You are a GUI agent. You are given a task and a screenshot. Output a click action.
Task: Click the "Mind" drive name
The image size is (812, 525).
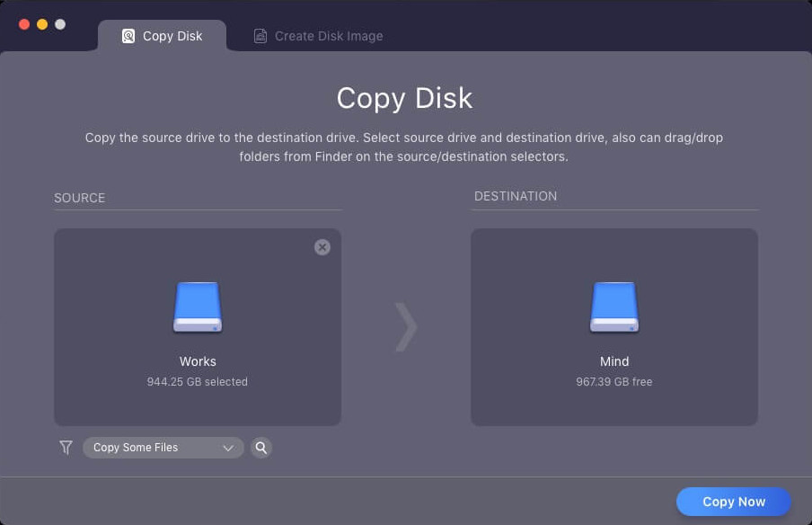[614, 361]
